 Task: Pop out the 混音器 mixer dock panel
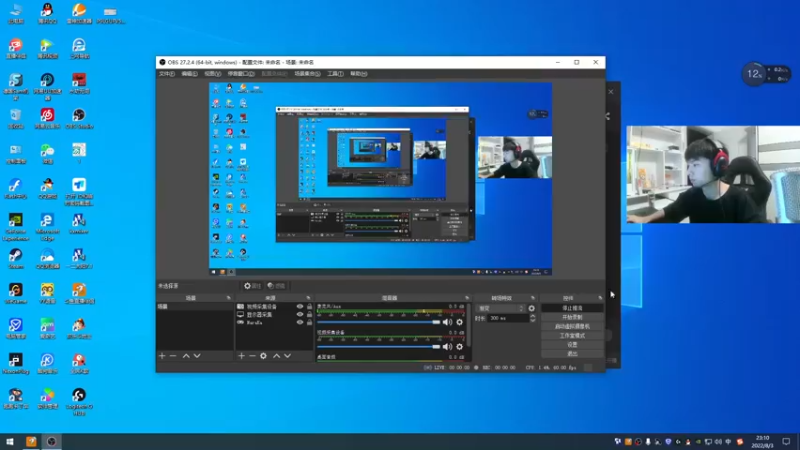467,298
